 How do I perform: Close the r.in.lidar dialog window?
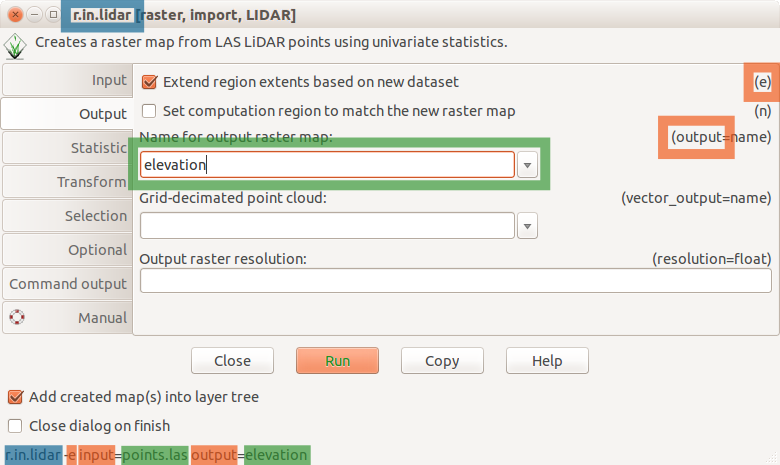coord(15,14)
